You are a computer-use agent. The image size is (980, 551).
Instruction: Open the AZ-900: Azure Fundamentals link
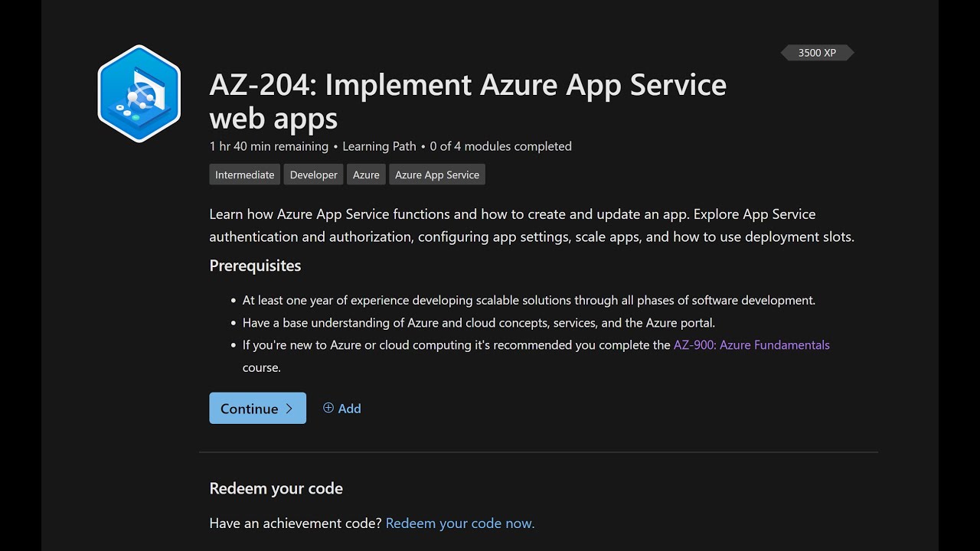point(751,345)
